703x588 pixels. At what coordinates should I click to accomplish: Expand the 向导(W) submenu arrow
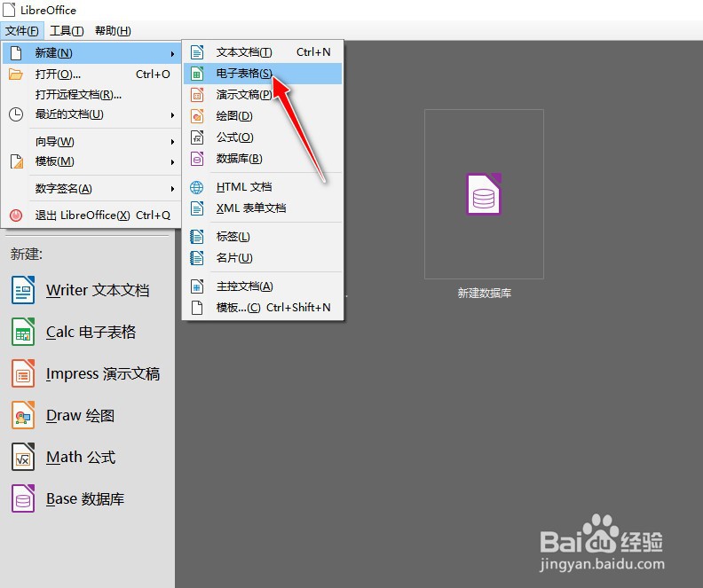172,142
